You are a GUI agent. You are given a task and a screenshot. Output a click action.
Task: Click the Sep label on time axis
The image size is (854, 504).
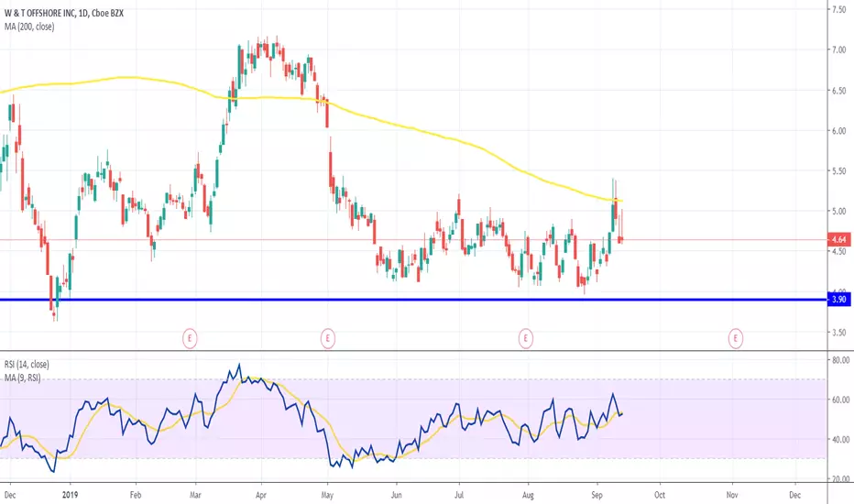tap(597, 495)
